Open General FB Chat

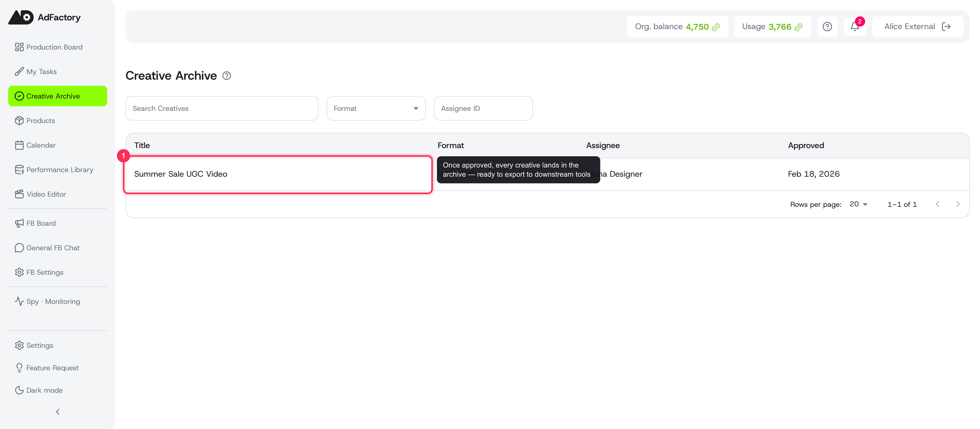[x=57, y=248]
